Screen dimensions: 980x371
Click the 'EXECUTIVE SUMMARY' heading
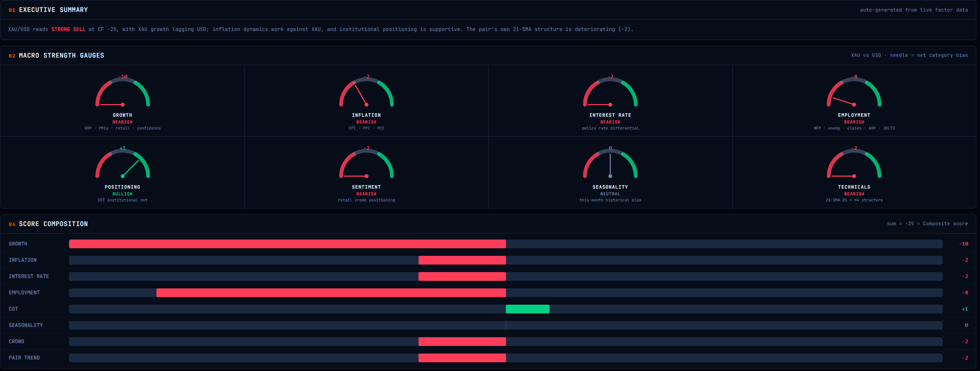pyautogui.click(x=54, y=10)
